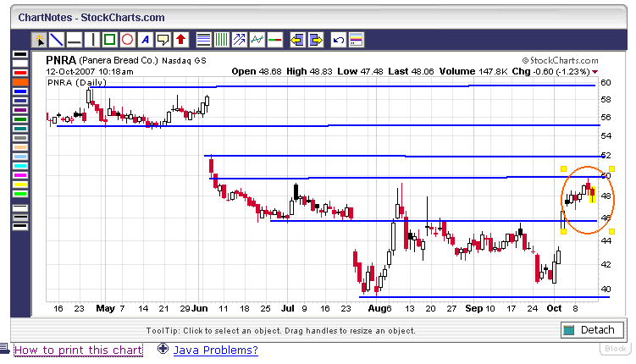Select the pointer selection tool
The image size is (636, 364).
click(39, 40)
